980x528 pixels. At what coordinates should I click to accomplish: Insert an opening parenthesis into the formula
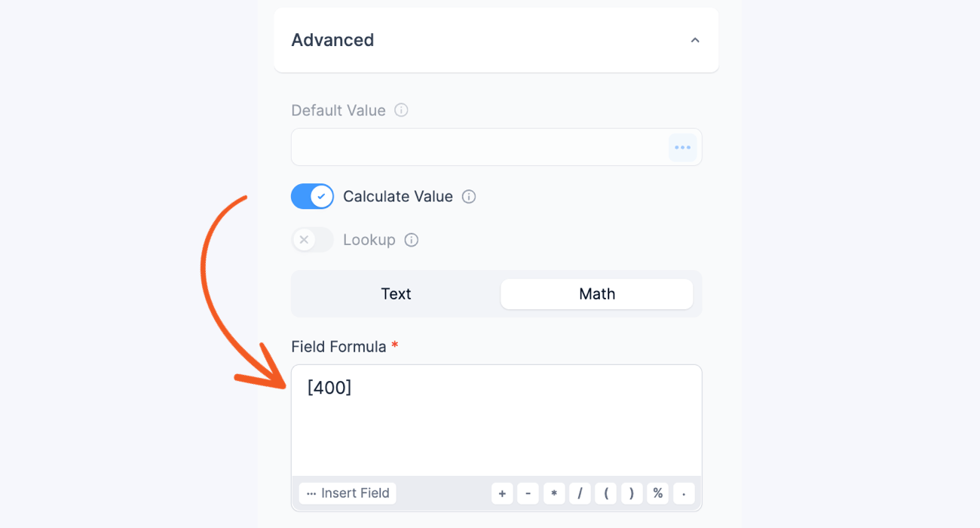click(606, 493)
